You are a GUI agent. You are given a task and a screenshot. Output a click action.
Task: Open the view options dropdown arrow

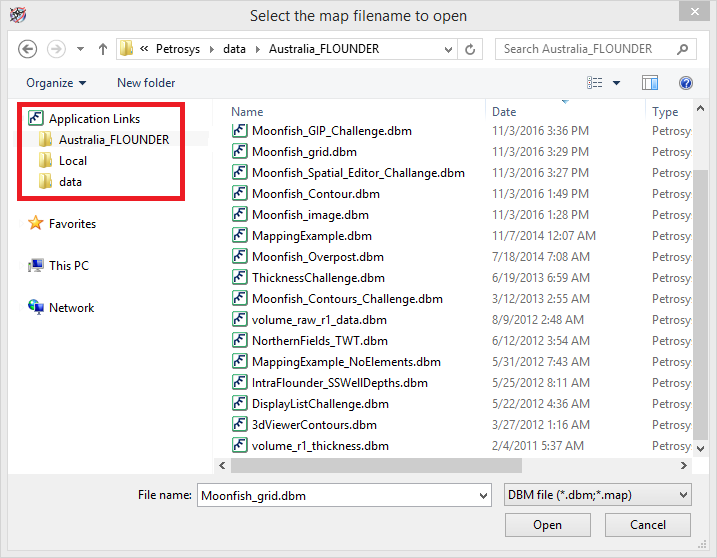[x=617, y=83]
